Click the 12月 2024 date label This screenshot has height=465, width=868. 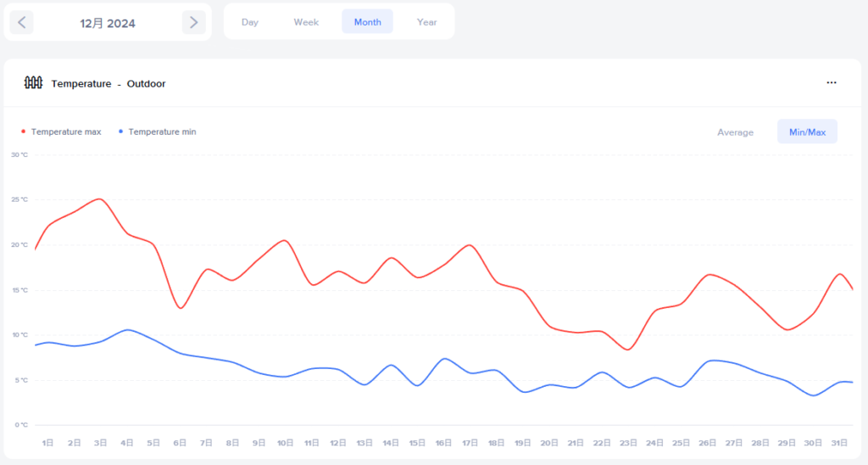coord(108,23)
